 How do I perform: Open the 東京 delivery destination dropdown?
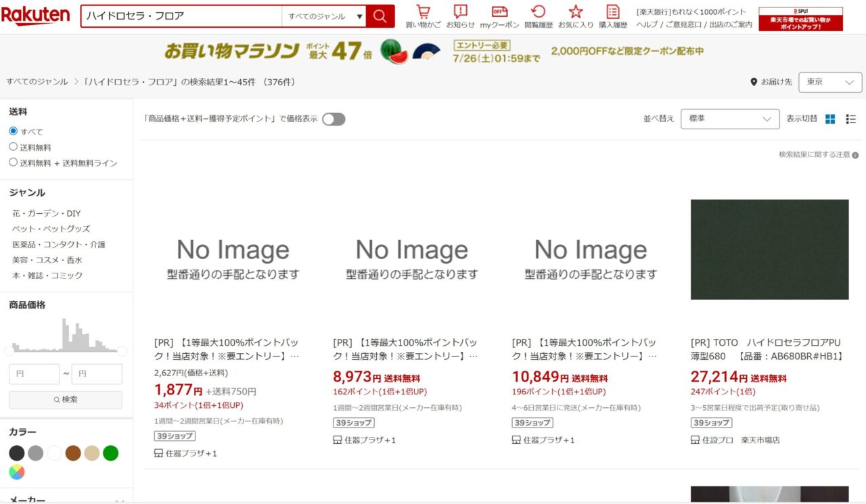830,82
